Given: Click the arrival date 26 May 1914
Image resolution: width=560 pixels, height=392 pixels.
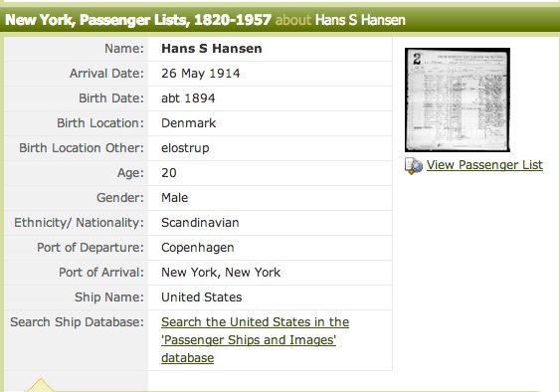Looking at the screenshot, I should click(x=200, y=74).
